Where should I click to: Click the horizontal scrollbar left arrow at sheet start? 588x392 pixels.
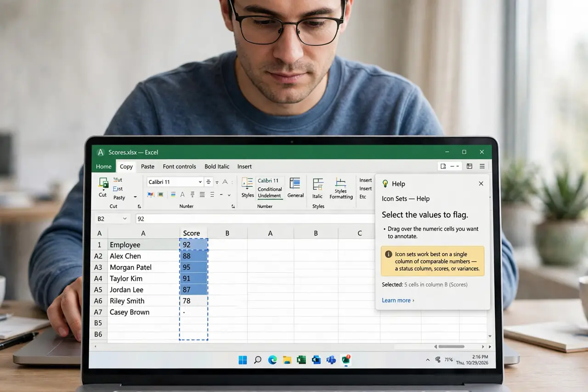96,347
